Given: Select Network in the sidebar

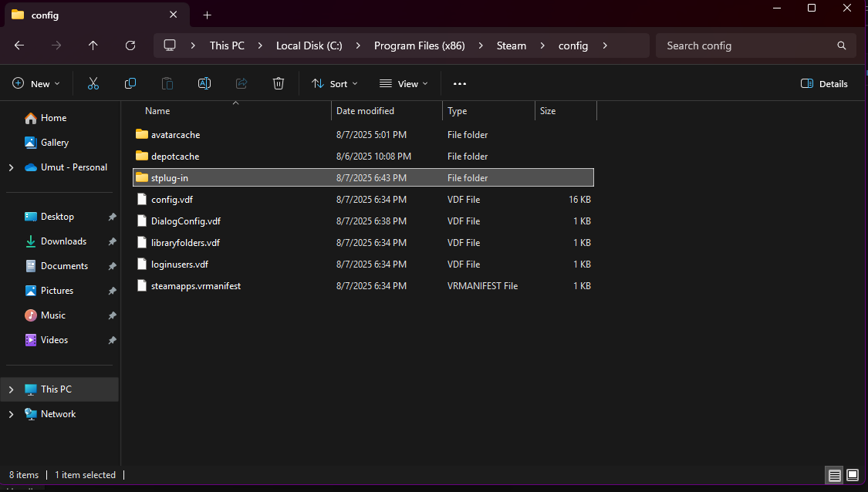Looking at the screenshot, I should [x=58, y=414].
